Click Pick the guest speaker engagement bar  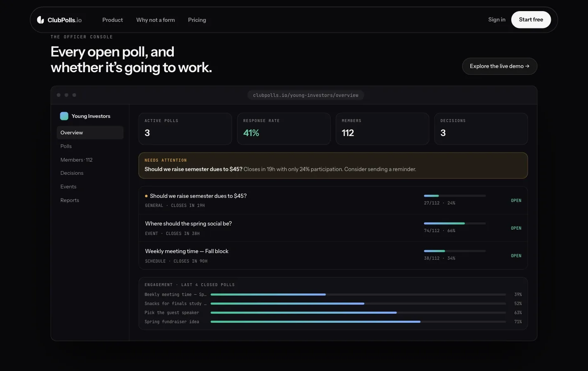tap(358, 313)
